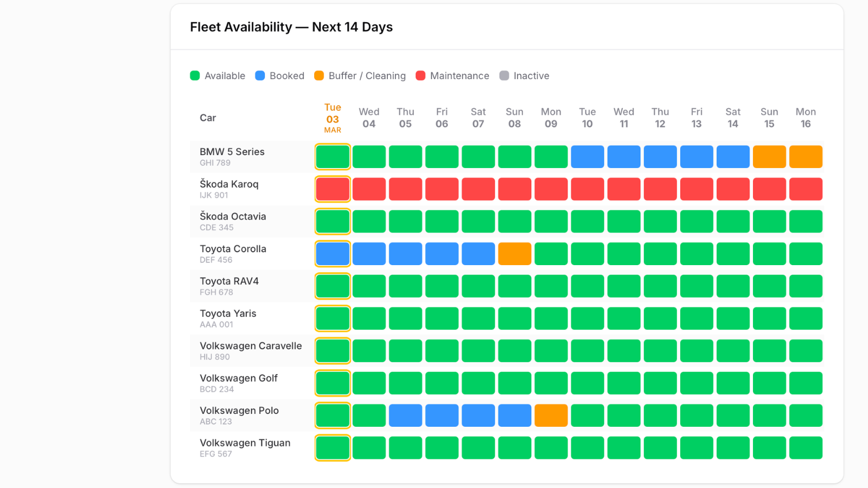The image size is (868, 488).
Task: Click the green Available legend swatch
Action: 195,76
